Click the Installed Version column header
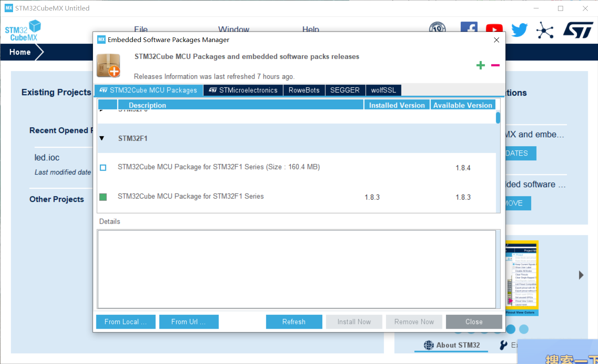Viewport: 598px width, 364px height. click(x=397, y=105)
